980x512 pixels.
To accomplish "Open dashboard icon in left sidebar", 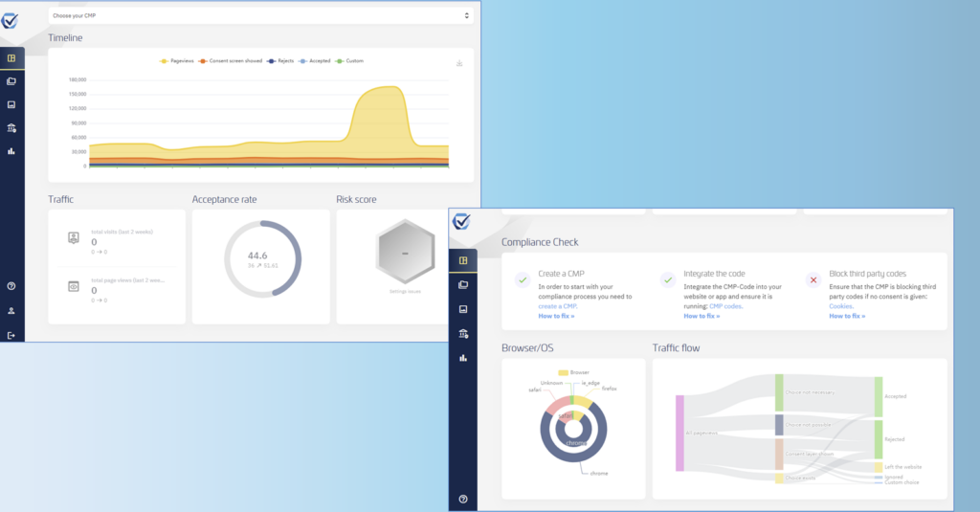I will pos(11,58).
